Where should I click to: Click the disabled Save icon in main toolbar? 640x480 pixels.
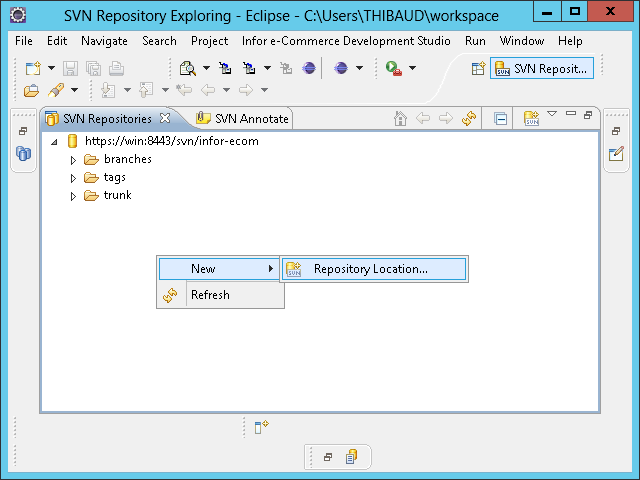tap(70, 69)
